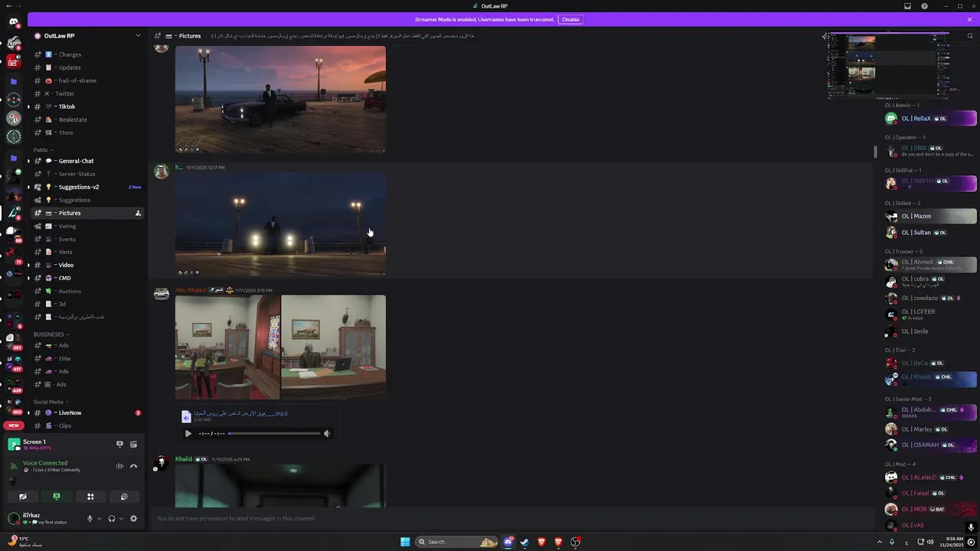Open the Auctions channel

pos(87,291)
